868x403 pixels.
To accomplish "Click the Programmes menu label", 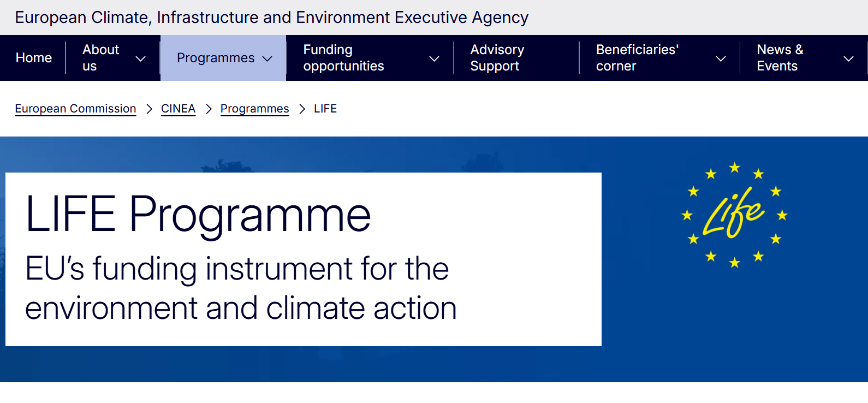I will (216, 58).
